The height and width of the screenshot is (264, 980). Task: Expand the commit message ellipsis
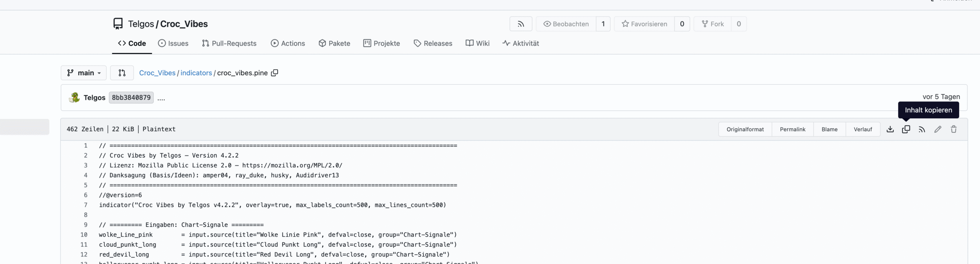pos(161,98)
